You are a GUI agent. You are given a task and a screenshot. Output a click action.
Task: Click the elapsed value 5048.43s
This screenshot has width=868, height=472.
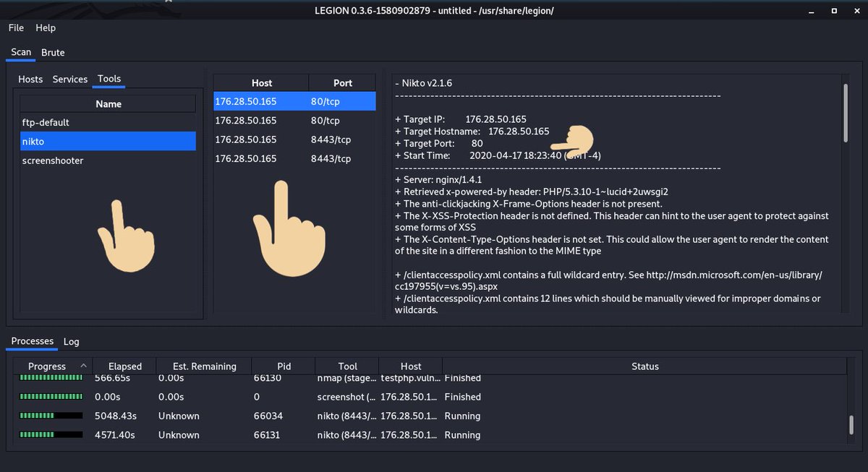click(x=114, y=416)
